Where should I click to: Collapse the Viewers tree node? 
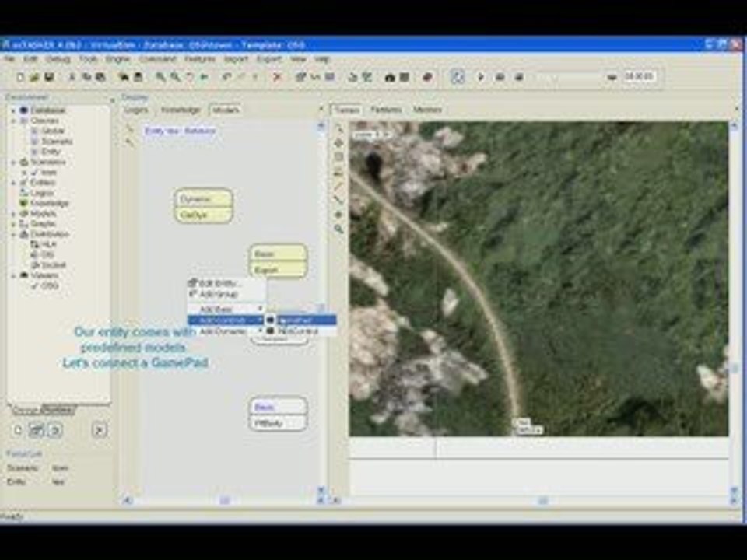(14, 275)
